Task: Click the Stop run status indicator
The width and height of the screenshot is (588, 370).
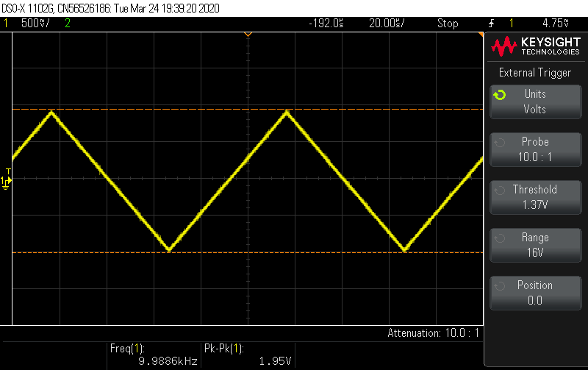Action: point(448,24)
